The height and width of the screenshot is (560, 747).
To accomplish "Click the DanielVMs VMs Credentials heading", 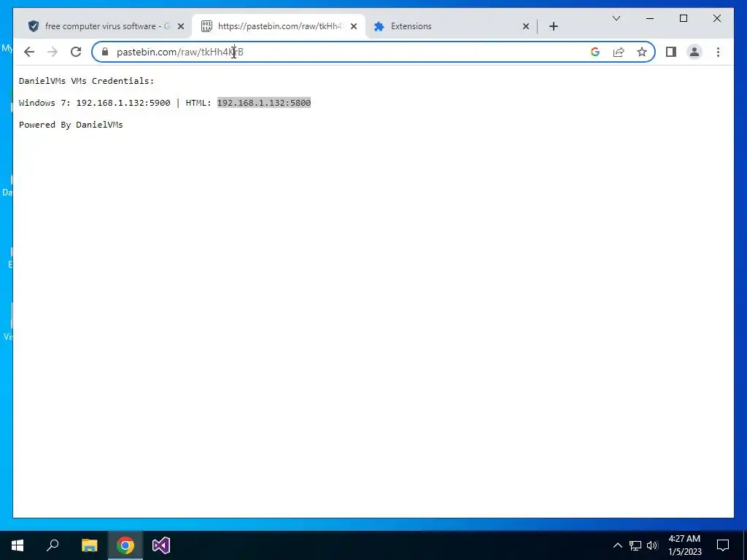I will pyautogui.click(x=87, y=81).
